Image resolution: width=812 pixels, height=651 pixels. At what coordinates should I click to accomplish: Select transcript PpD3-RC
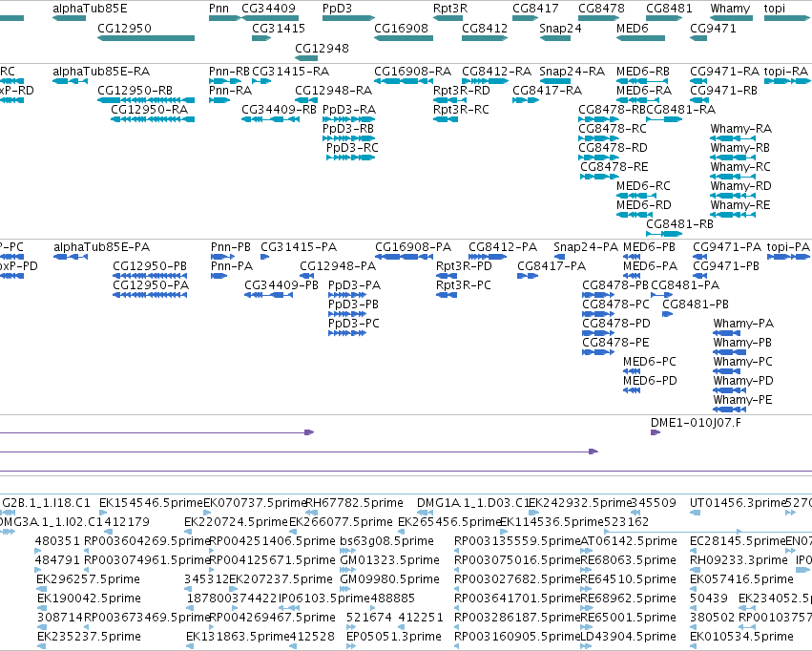tap(352, 148)
